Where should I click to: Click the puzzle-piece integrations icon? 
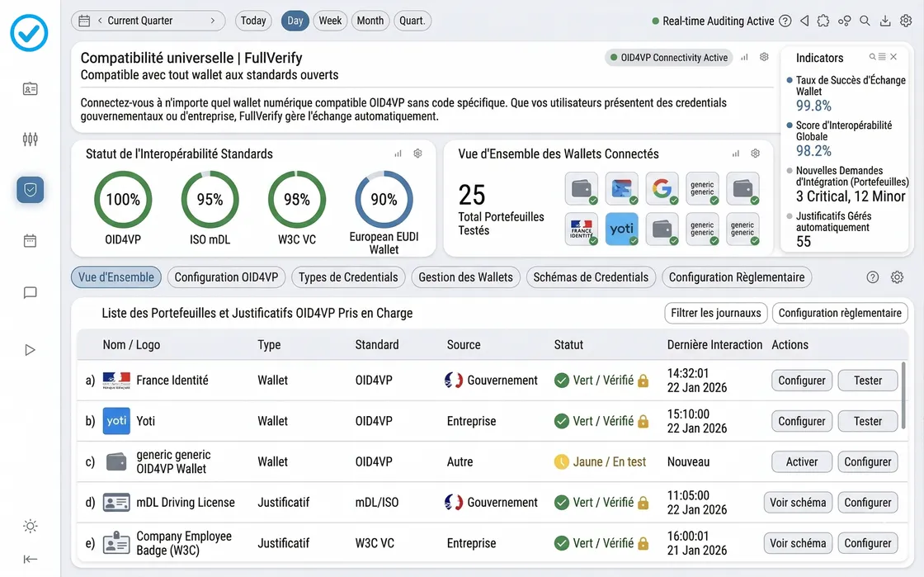[x=823, y=21]
